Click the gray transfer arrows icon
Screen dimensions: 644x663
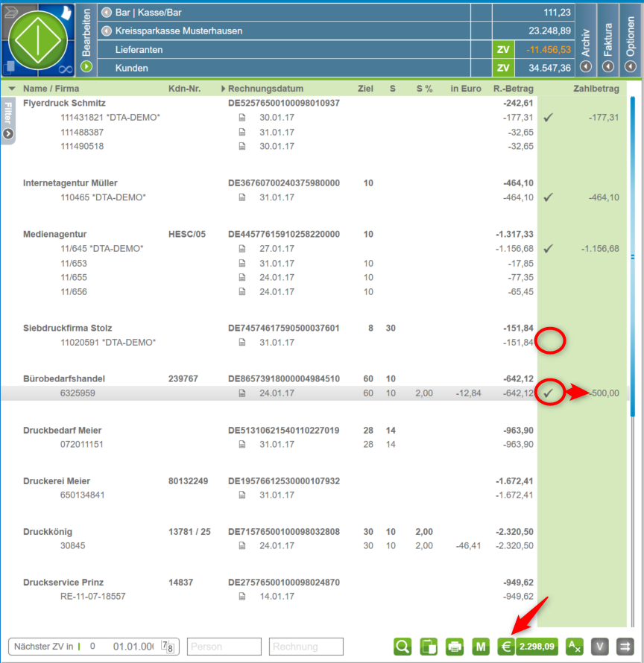point(625,647)
